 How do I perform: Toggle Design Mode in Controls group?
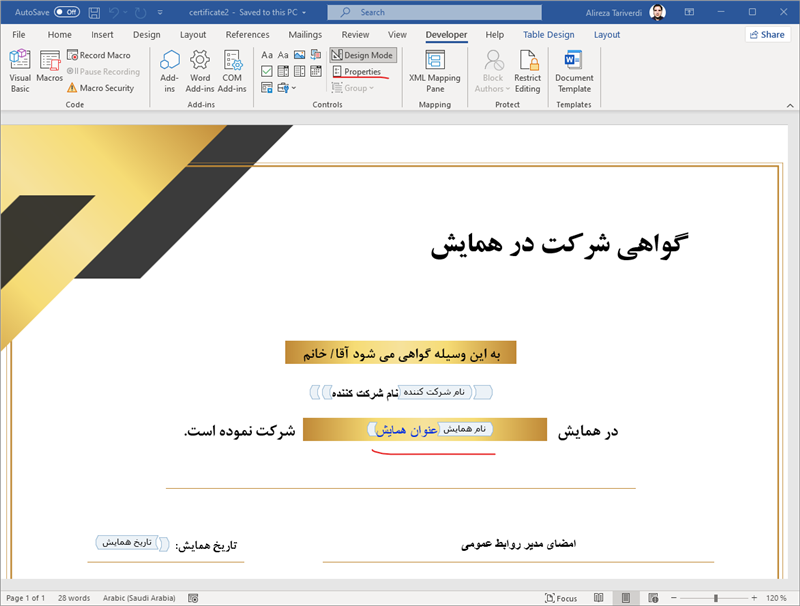point(362,55)
